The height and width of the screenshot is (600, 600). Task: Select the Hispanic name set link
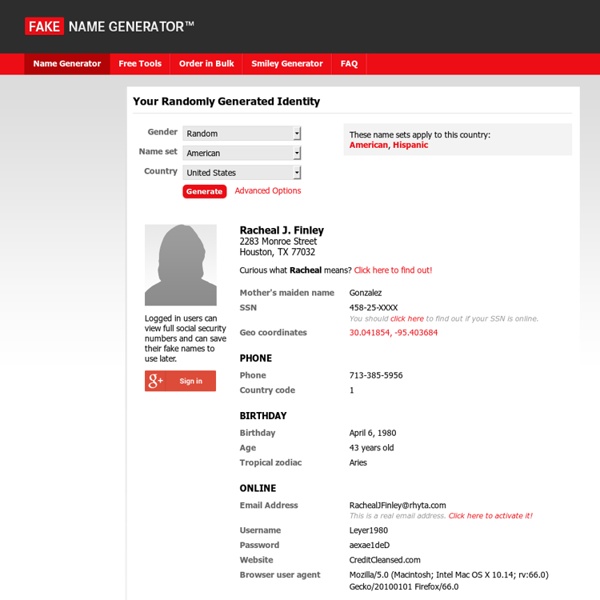pyautogui.click(x=410, y=145)
